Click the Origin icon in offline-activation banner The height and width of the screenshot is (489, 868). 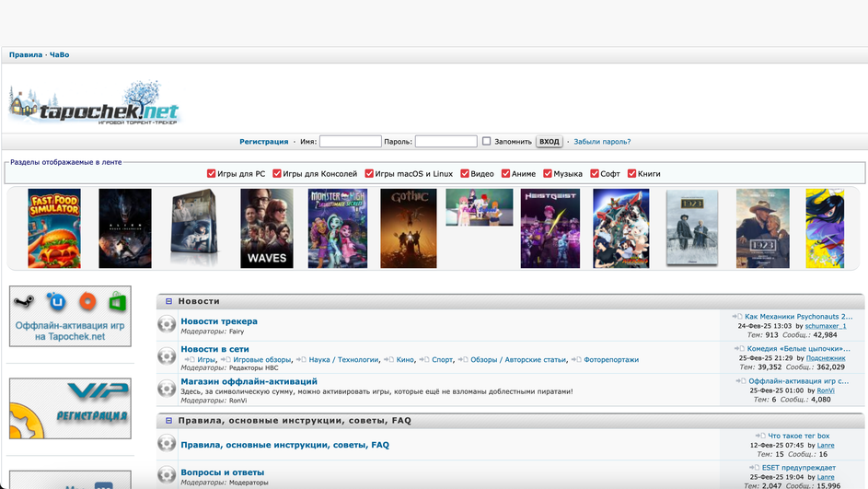click(87, 302)
